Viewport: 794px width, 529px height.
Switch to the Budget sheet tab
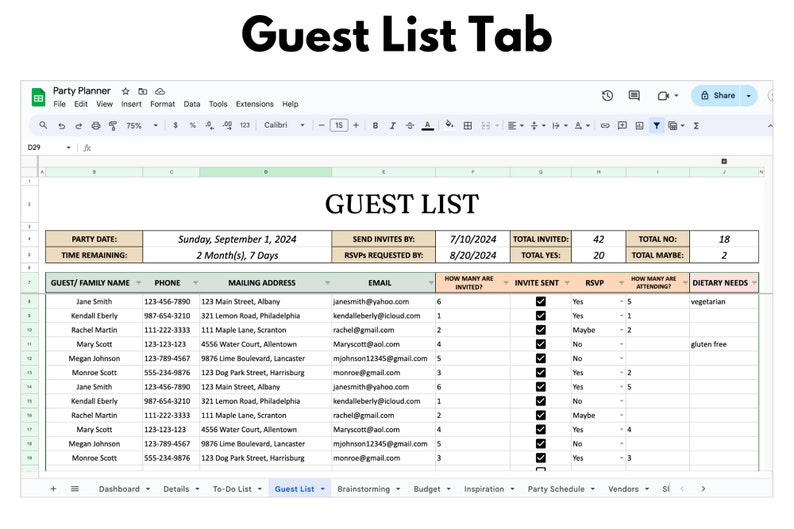pyautogui.click(x=427, y=489)
